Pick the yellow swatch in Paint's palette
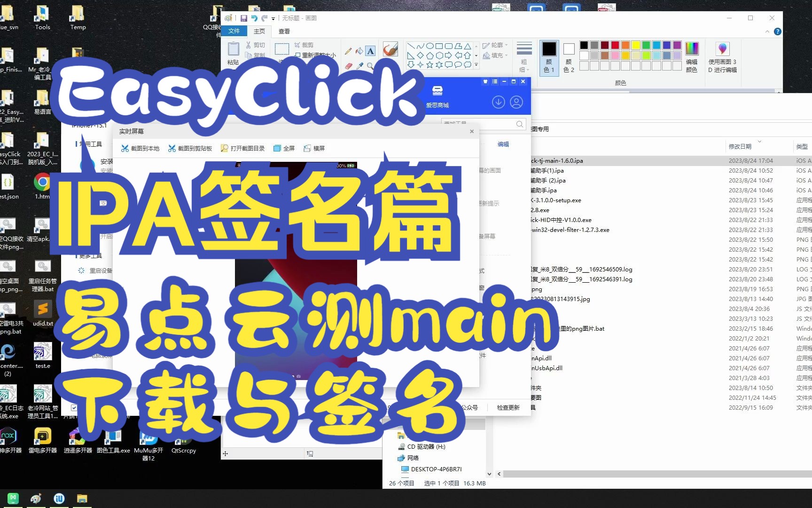The height and width of the screenshot is (508, 812). [x=636, y=45]
